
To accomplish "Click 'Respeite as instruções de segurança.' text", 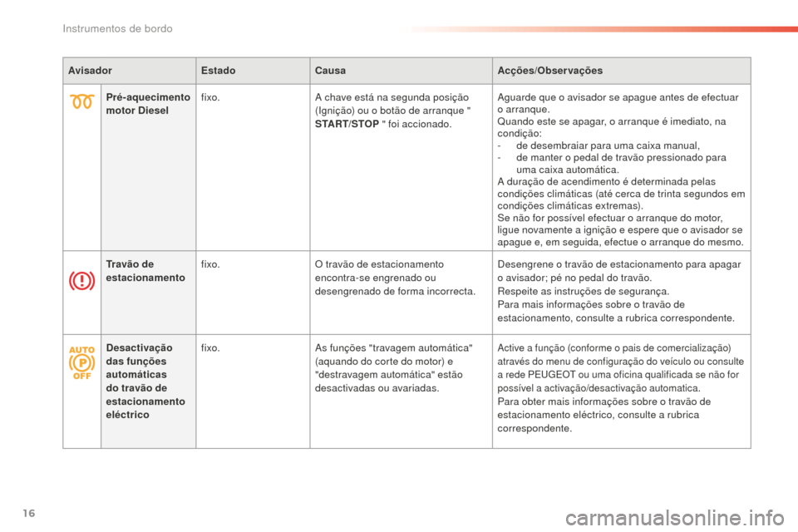I will click(584, 291).
